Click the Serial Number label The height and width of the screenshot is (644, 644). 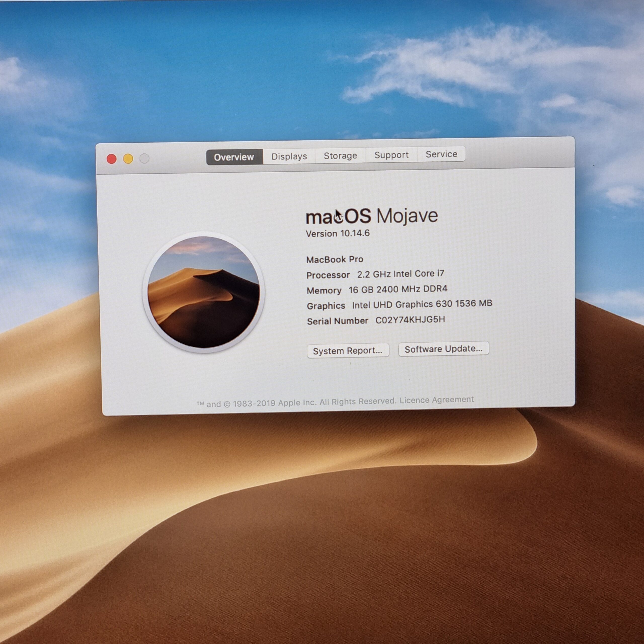tap(338, 321)
